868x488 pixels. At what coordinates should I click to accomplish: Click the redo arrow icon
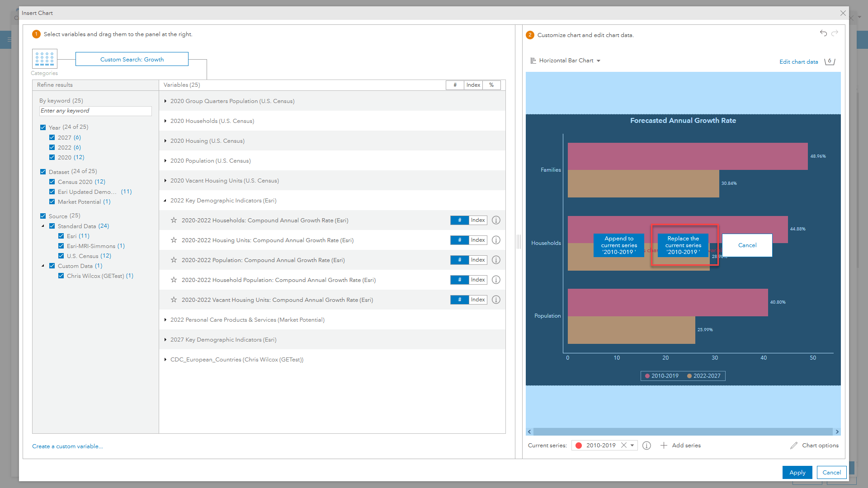coord(835,33)
